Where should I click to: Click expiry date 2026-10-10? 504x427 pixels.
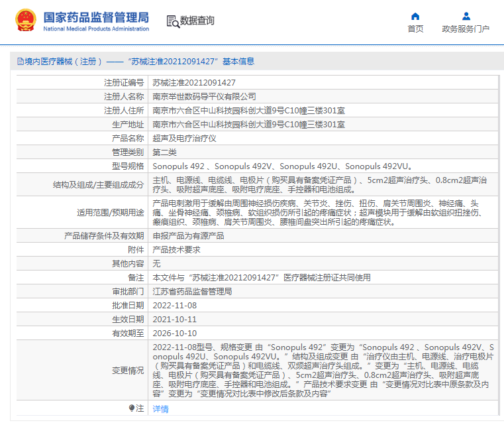click(x=175, y=333)
